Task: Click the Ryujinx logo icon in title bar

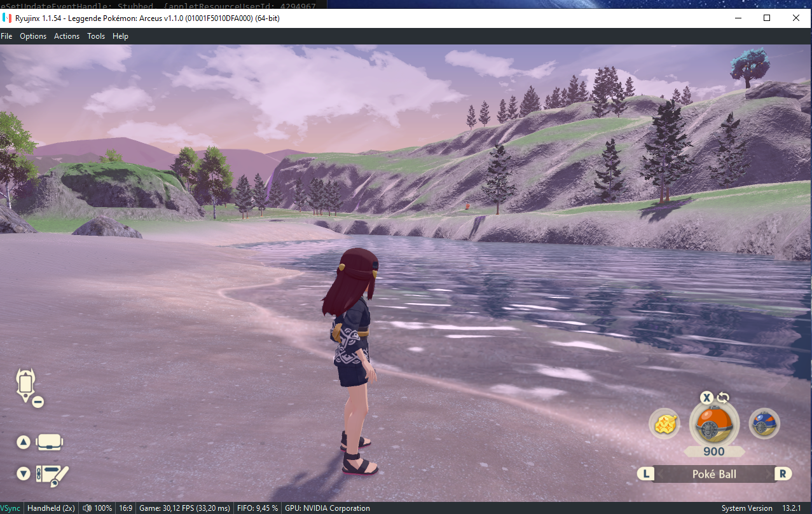Action: pyautogui.click(x=7, y=18)
